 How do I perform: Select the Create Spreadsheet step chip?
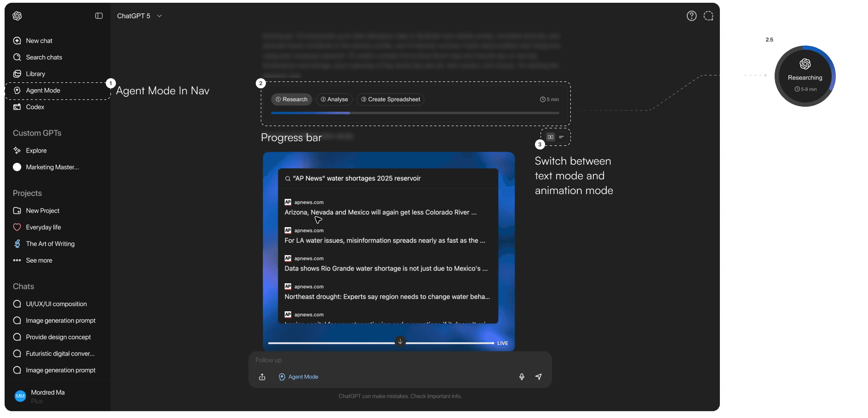click(x=391, y=100)
